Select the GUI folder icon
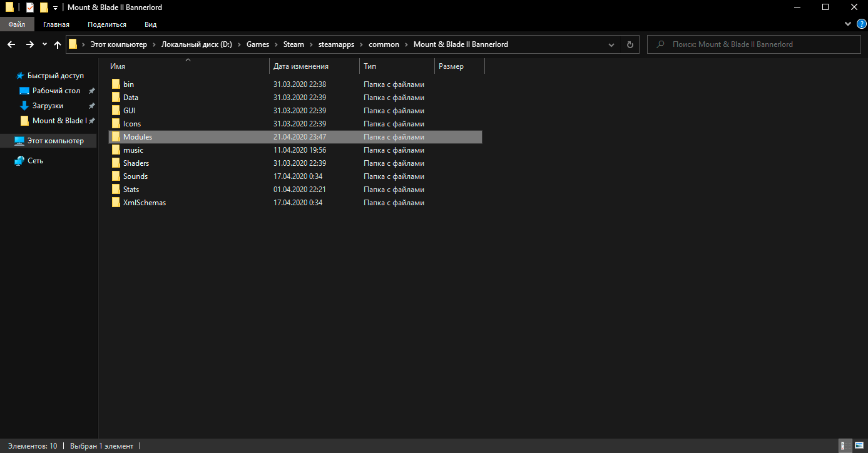Image resolution: width=868 pixels, height=453 pixels. click(116, 110)
